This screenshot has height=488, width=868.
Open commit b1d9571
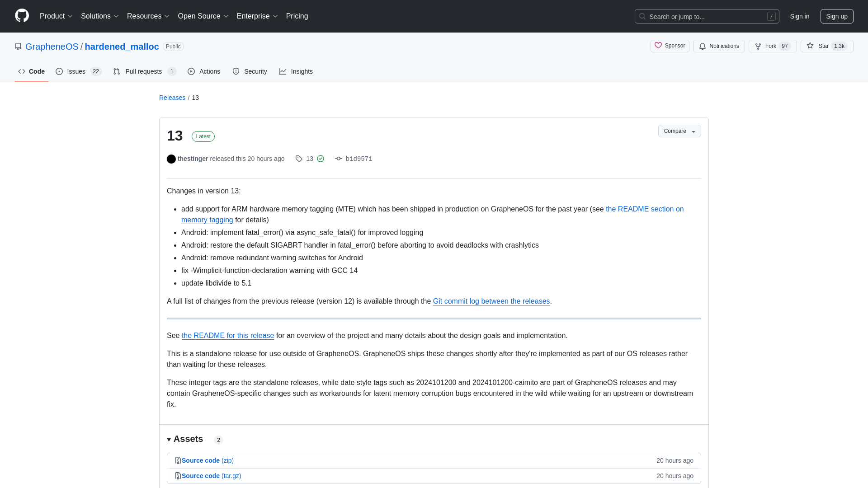[359, 159]
